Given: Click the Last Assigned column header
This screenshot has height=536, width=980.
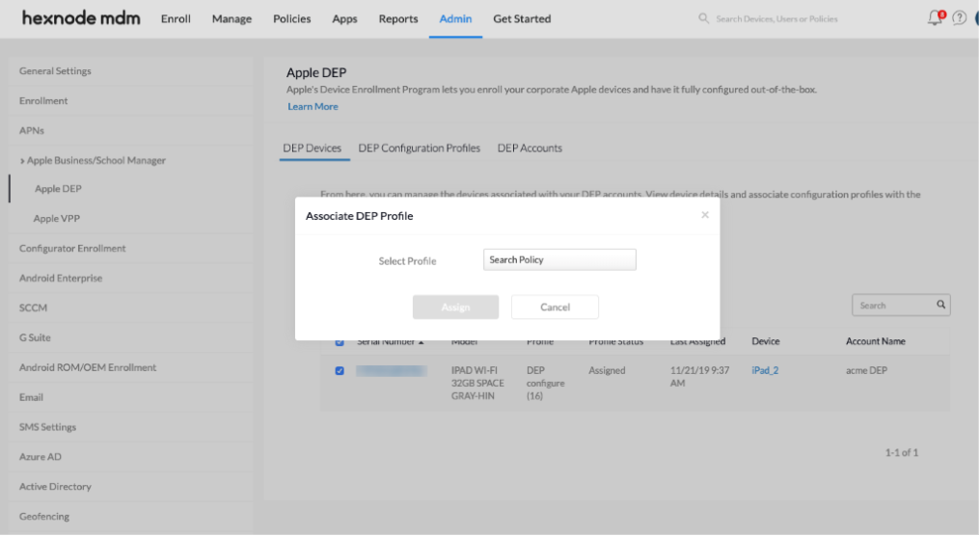Looking at the screenshot, I should (x=697, y=342).
